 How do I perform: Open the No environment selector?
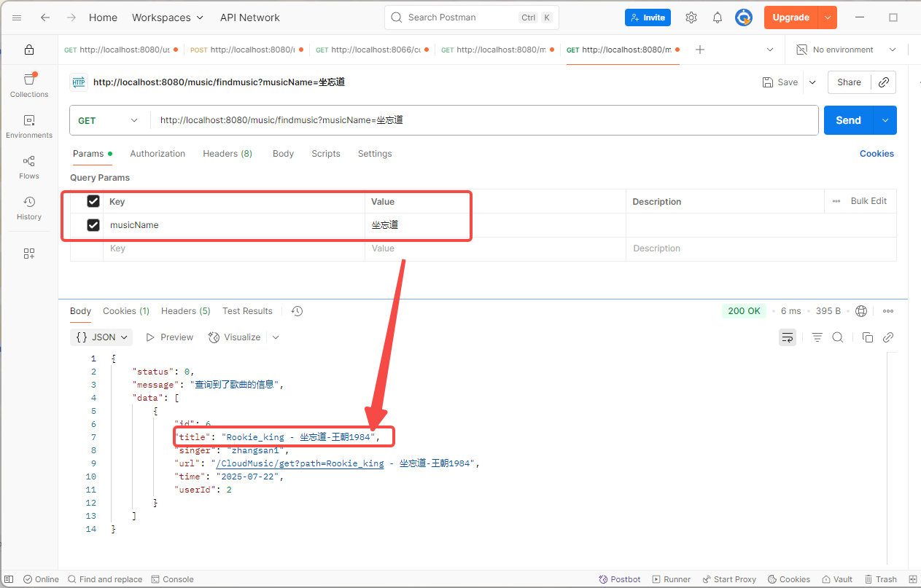click(x=846, y=50)
